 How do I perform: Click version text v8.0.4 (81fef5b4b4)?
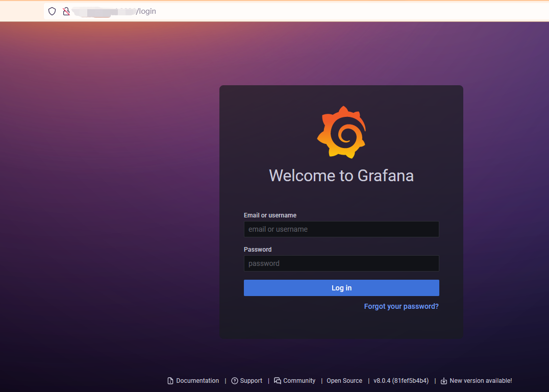tap(401, 381)
